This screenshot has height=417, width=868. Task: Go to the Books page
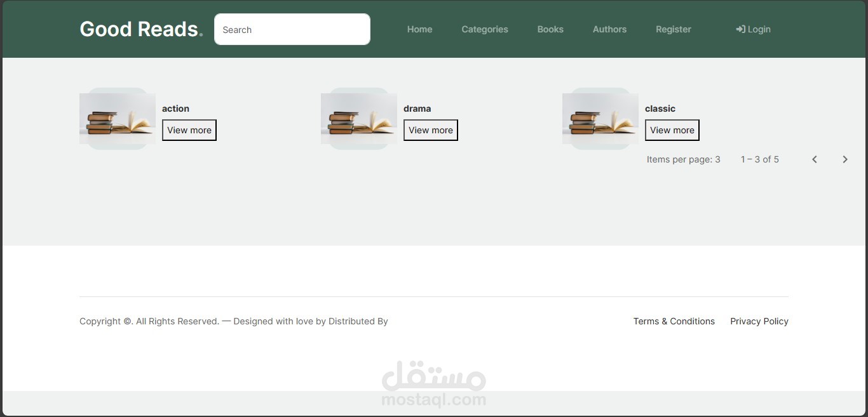point(550,29)
